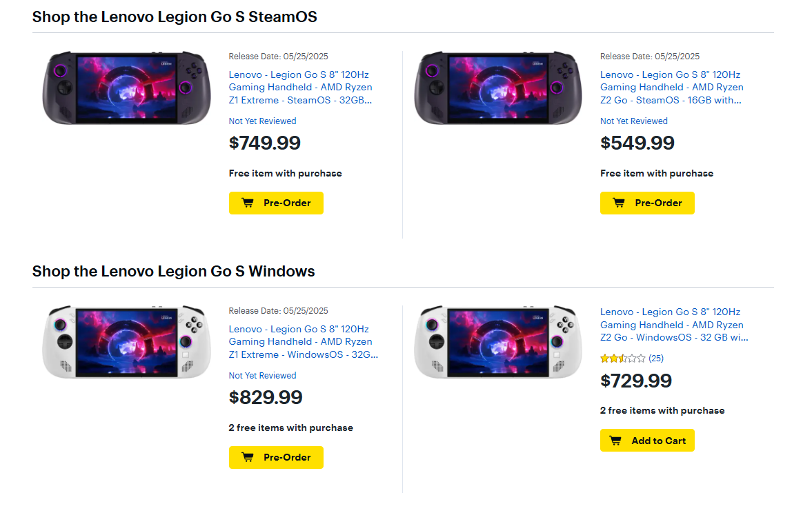
Task: Click the cart icon on the Z2 Go SteamOS Pre-Order button
Action: 618,203
